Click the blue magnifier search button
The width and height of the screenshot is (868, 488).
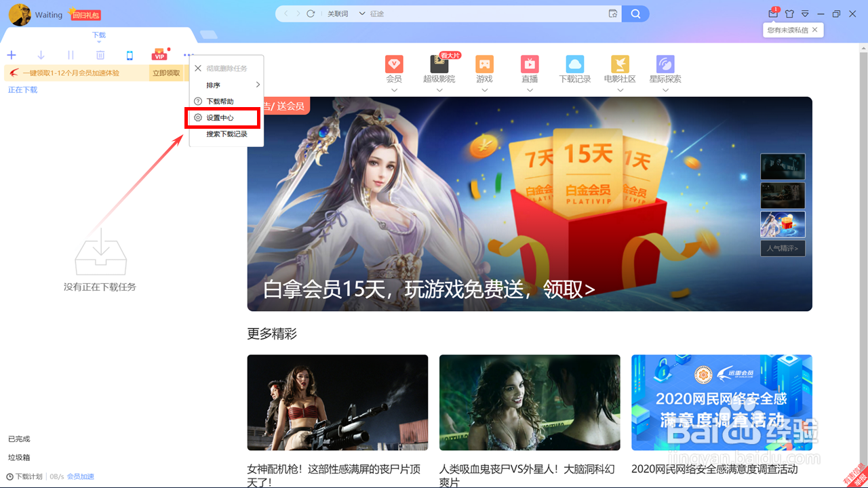click(635, 14)
